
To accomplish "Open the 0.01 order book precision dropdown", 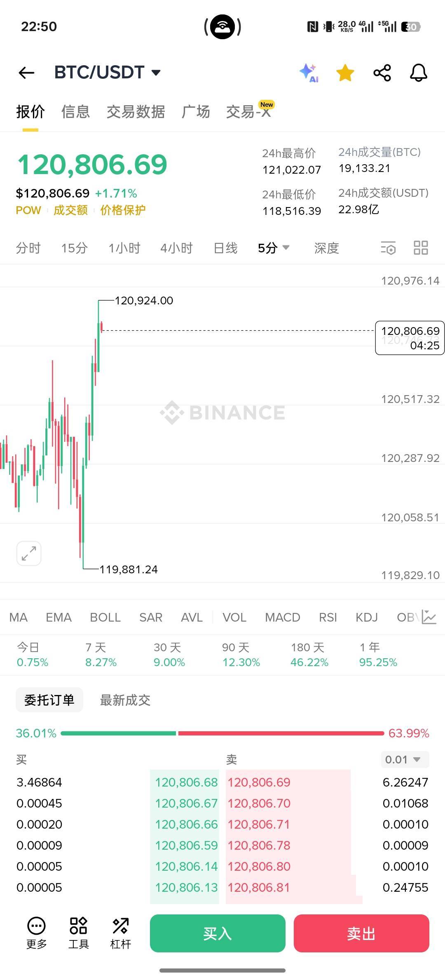I will (x=404, y=759).
